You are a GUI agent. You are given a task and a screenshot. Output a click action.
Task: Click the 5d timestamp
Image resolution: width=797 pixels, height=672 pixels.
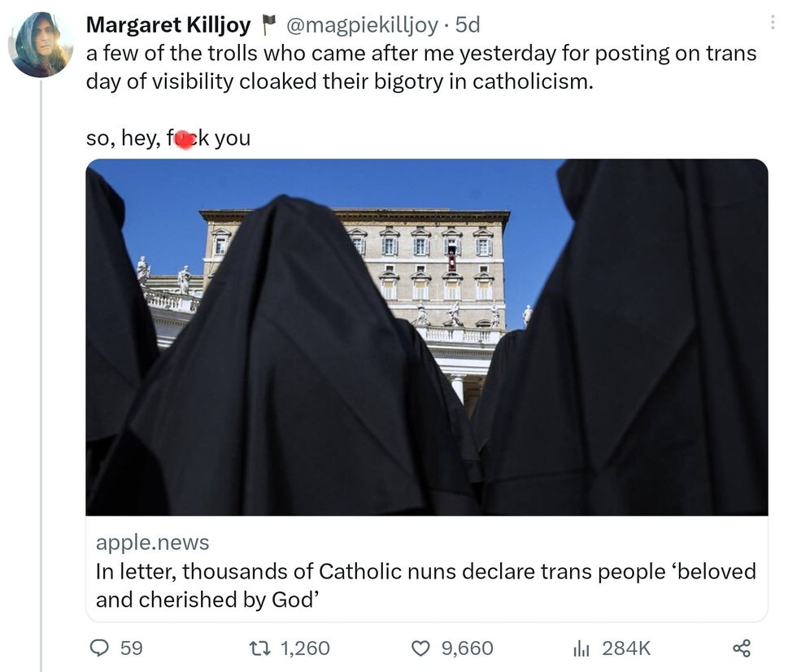(468, 25)
